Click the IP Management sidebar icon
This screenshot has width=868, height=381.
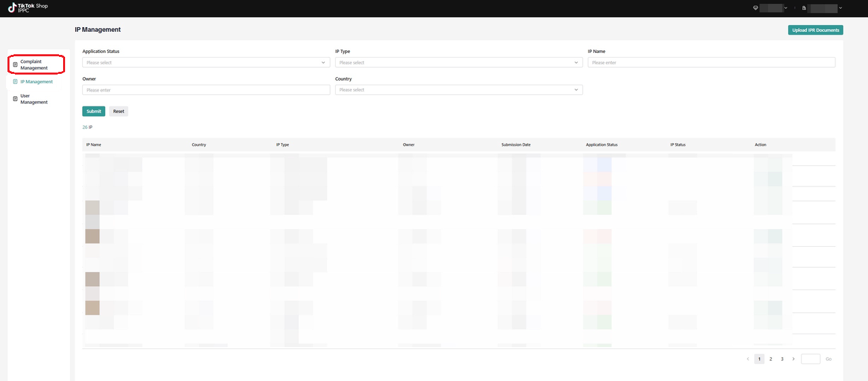[15, 82]
